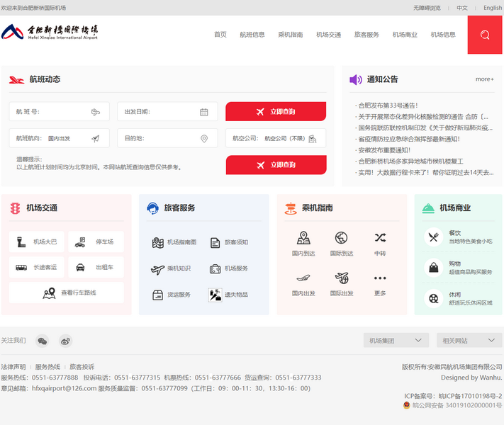Open the 餐饮 dining icon

tap(433, 237)
